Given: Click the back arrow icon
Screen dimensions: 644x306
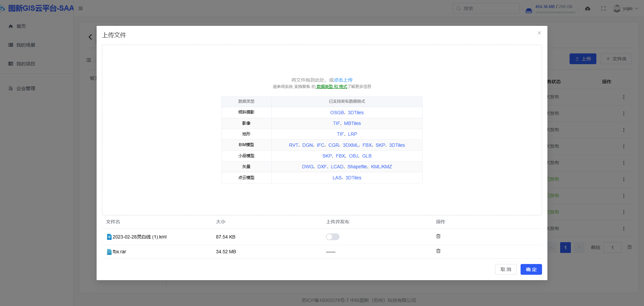Looking at the screenshot, I should 90,37.
